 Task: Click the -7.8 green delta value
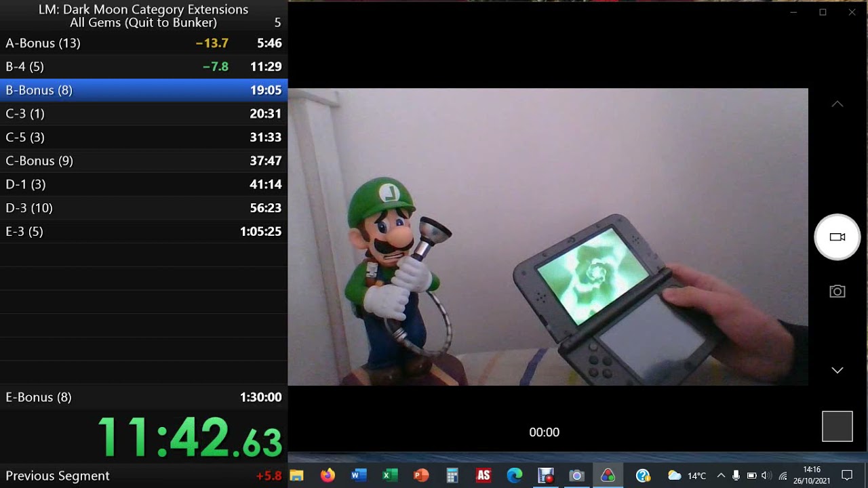click(x=216, y=67)
